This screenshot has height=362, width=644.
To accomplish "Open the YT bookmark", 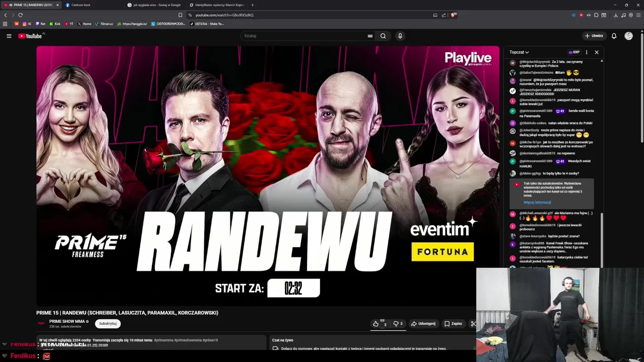I will 69,24.
